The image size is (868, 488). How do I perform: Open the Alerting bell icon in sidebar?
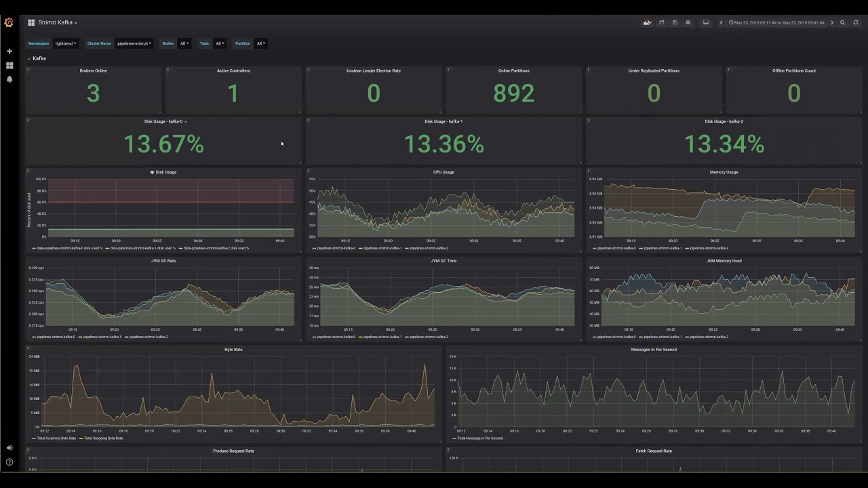coord(9,79)
